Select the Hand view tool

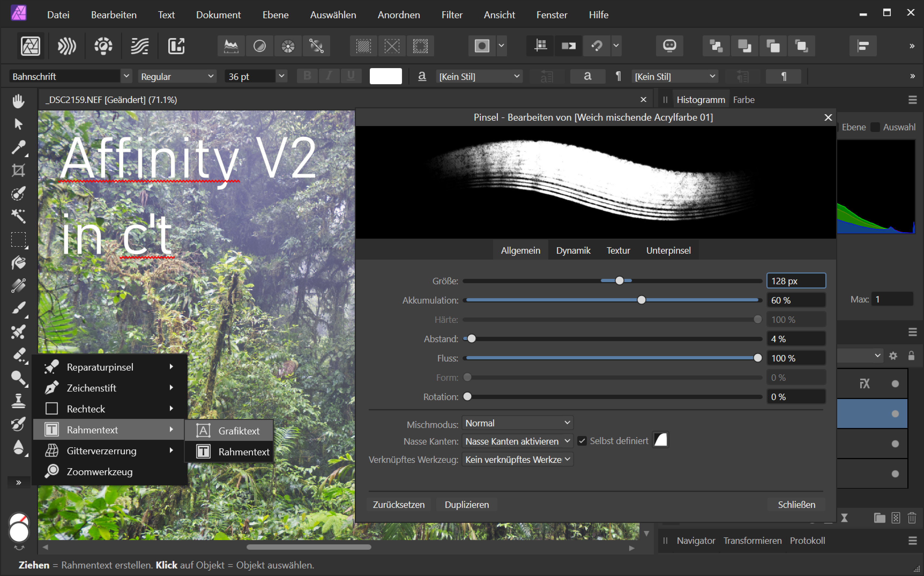pos(18,101)
